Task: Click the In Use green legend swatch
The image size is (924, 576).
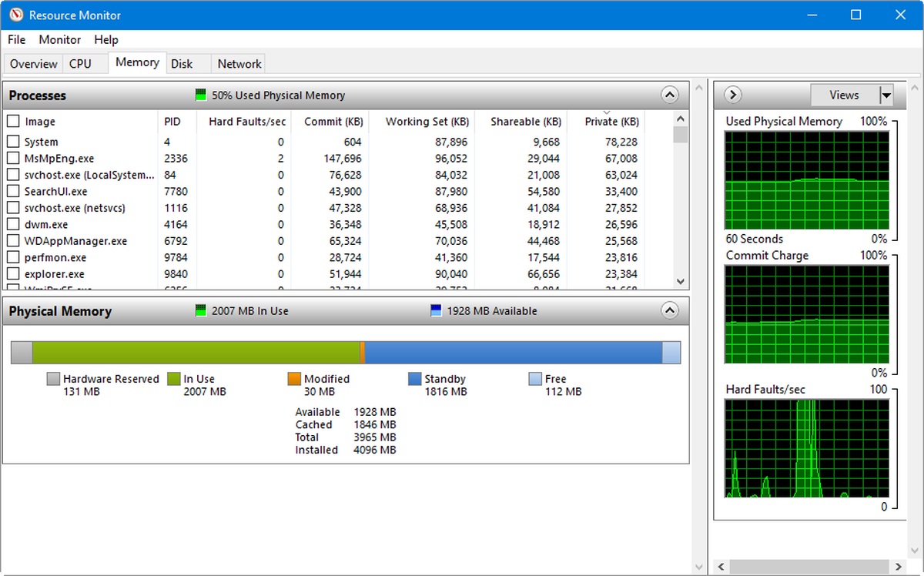Action: (x=173, y=379)
